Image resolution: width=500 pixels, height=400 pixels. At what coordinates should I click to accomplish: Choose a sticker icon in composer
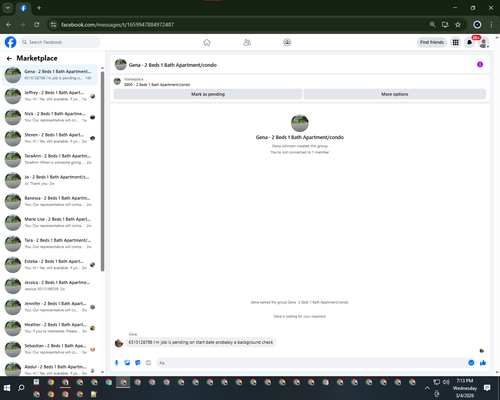pos(138,363)
